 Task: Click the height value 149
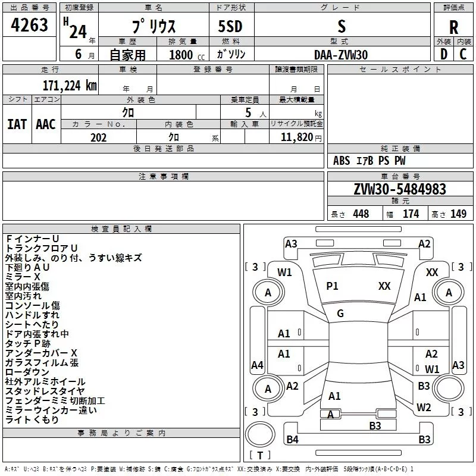point(458,214)
